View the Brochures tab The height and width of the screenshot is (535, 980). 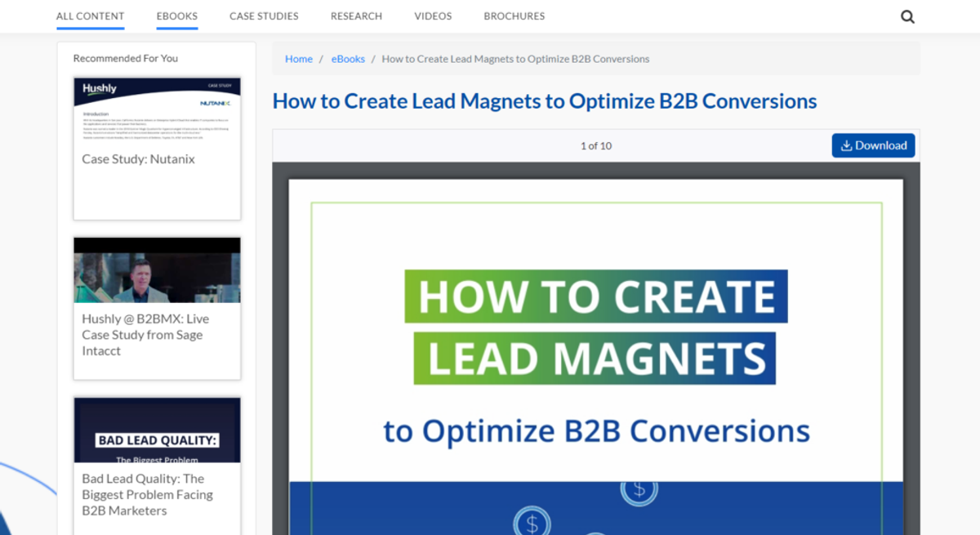pos(514,16)
